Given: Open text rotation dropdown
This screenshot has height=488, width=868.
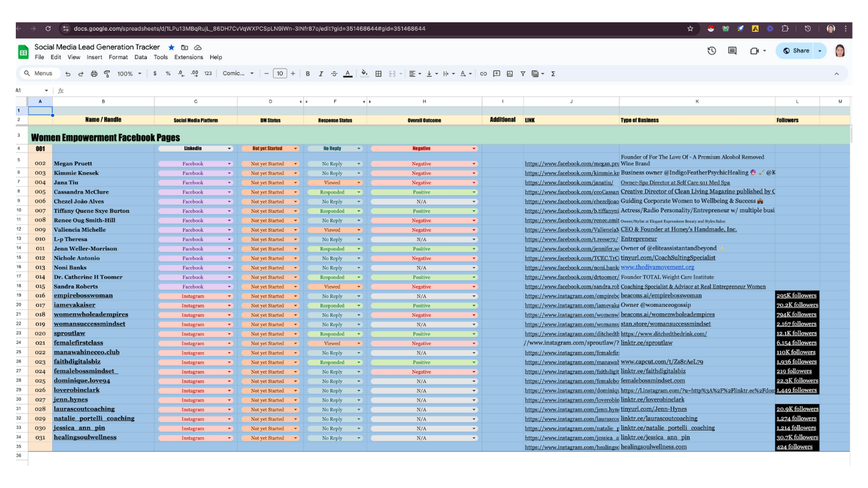Looking at the screenshot, I should coord(465,74).
